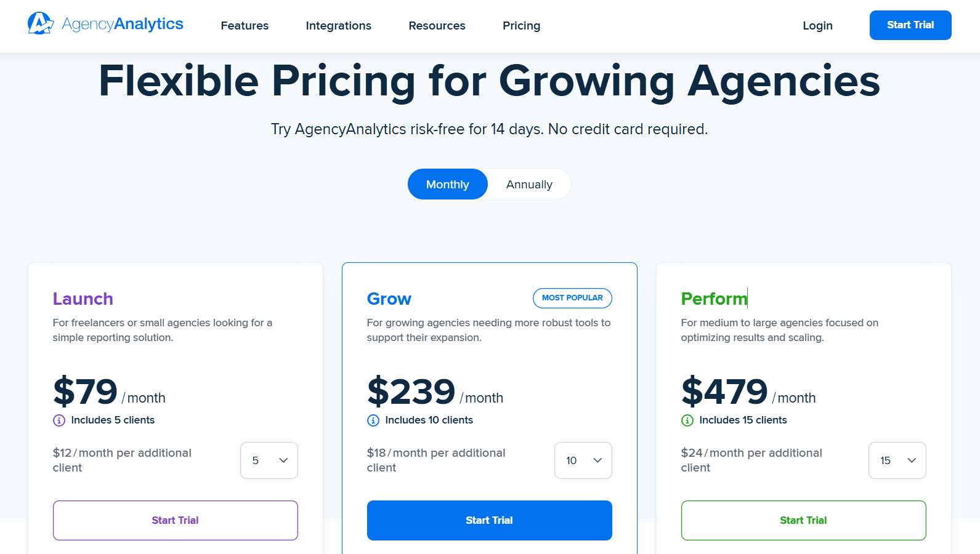
Task: Select the Monthly billing option
Action: point(447,184)
